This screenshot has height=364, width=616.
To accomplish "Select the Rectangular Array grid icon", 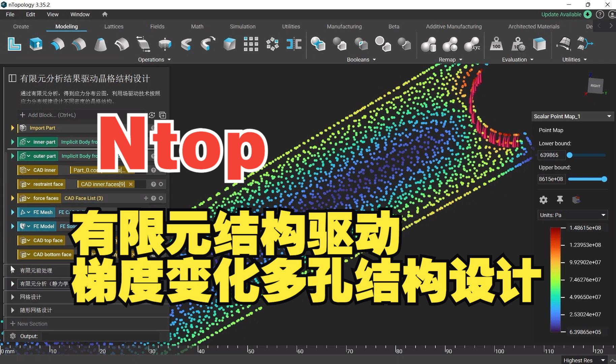I will coord(251,44).
